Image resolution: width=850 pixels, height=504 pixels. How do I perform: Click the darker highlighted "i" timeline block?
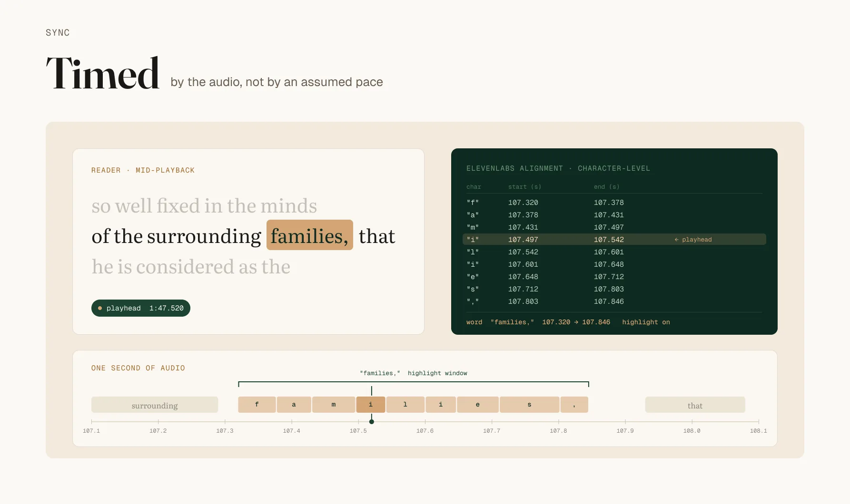371,405
